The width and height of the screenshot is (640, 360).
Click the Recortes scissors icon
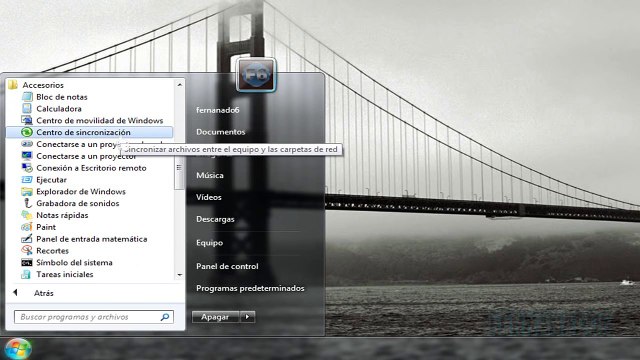[x=27, y=251]
